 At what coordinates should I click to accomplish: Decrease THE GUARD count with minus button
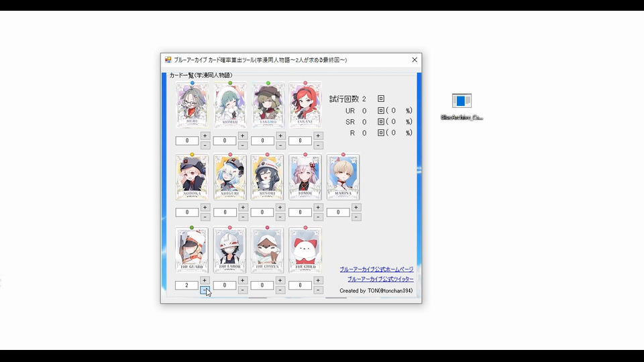click(205, 290)
